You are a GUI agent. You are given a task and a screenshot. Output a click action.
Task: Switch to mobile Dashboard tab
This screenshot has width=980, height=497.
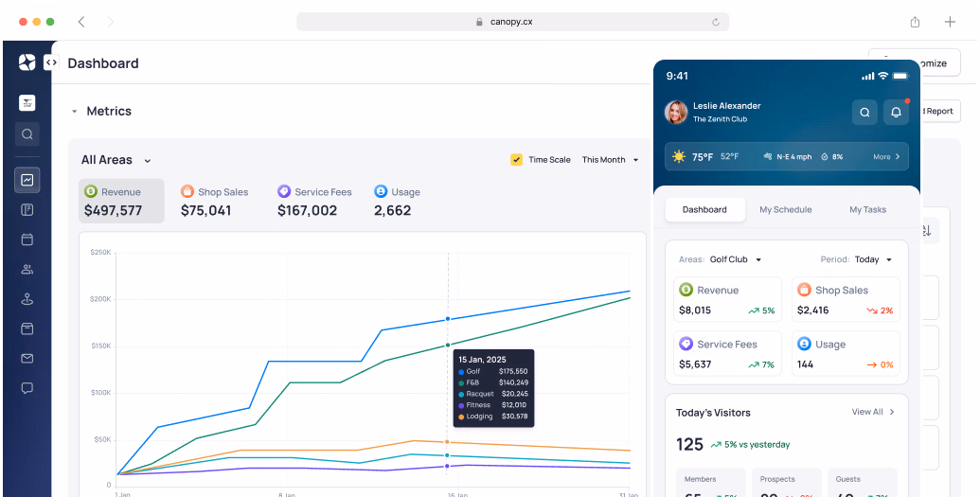[x=705, y=210]
